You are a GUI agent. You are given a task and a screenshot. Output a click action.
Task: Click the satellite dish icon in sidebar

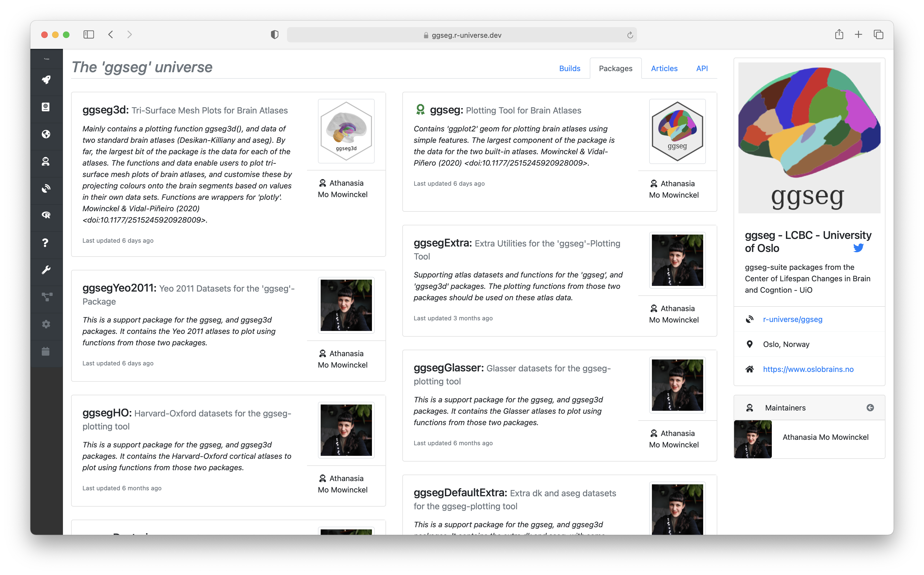(x=46, y=189)
